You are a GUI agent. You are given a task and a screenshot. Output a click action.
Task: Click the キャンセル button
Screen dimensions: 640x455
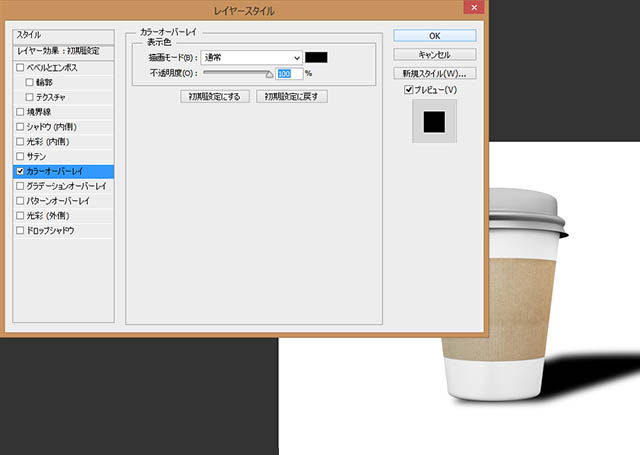click(434, 54)
